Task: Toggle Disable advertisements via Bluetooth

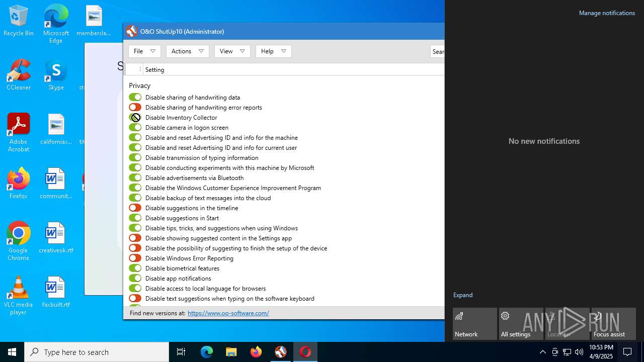Action: tap(135, 177)
